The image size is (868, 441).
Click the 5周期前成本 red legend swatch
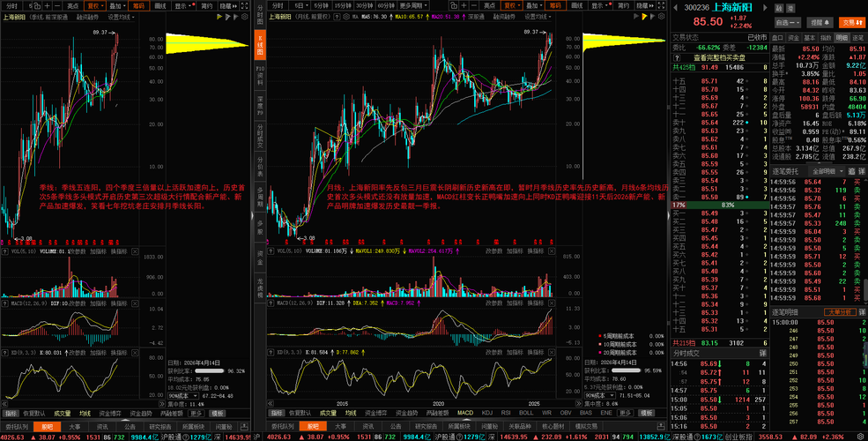600,336
